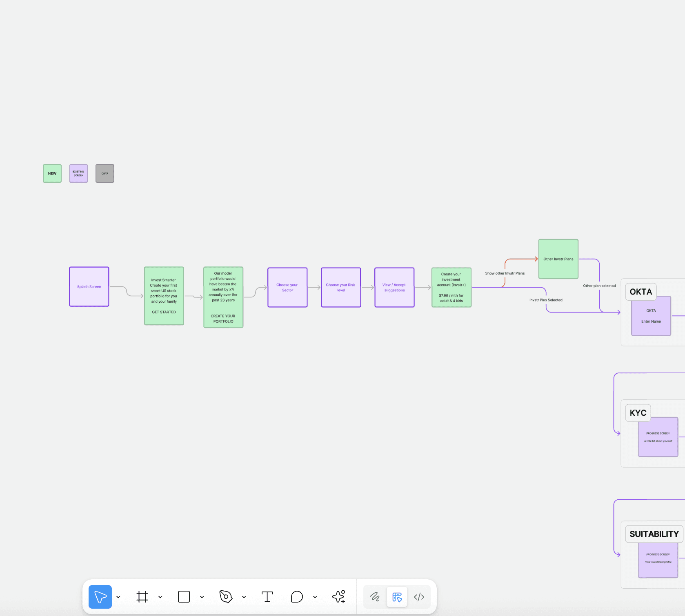Expand Pen tool options dropdown

(244, 597)
